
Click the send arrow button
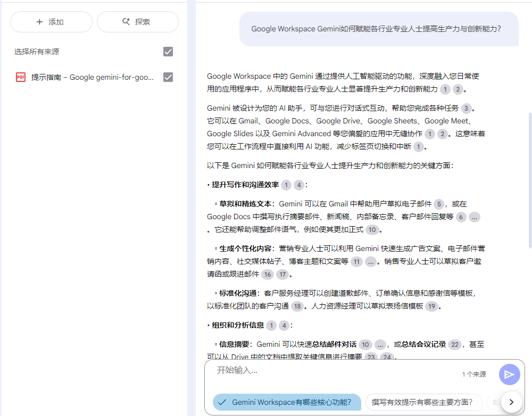pos(509,375)
